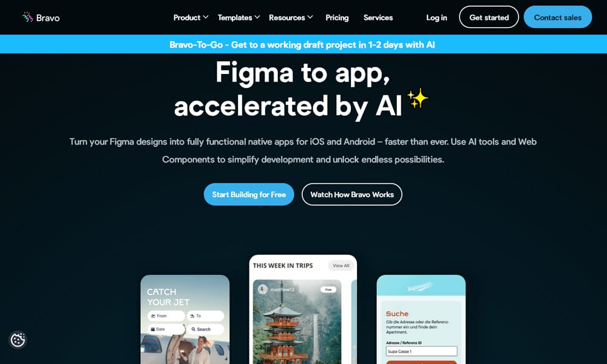Click the Search magnifier in the jet app
The width and height of the screenshot is (607, 364).
193,329
